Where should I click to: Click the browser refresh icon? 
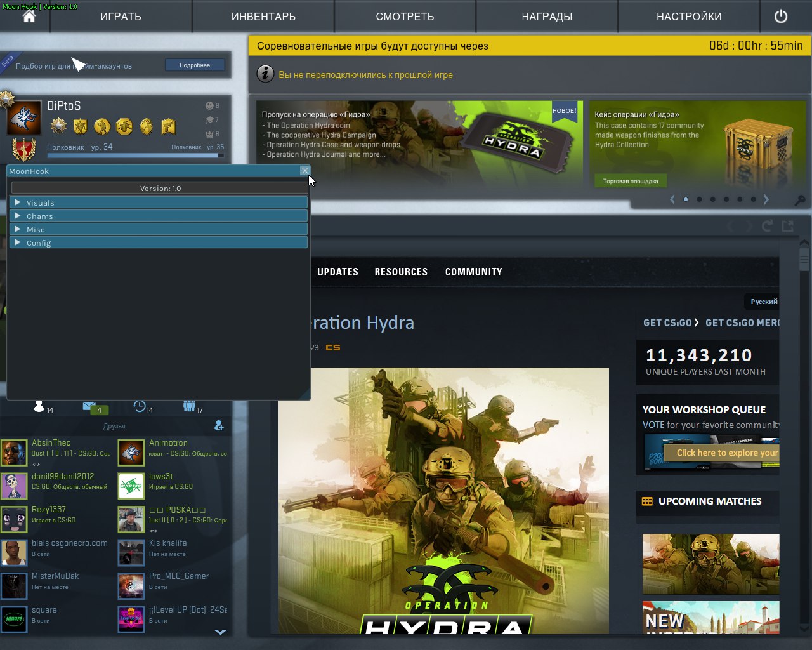[x=767, y=226]
